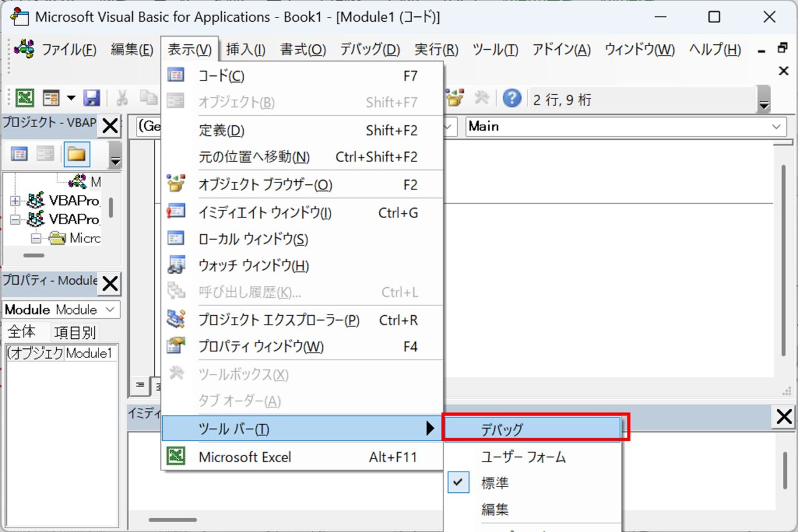Open Help with the blue question mark
The width and height of the screenshot is (798, 532).
(x=512, y=98)
